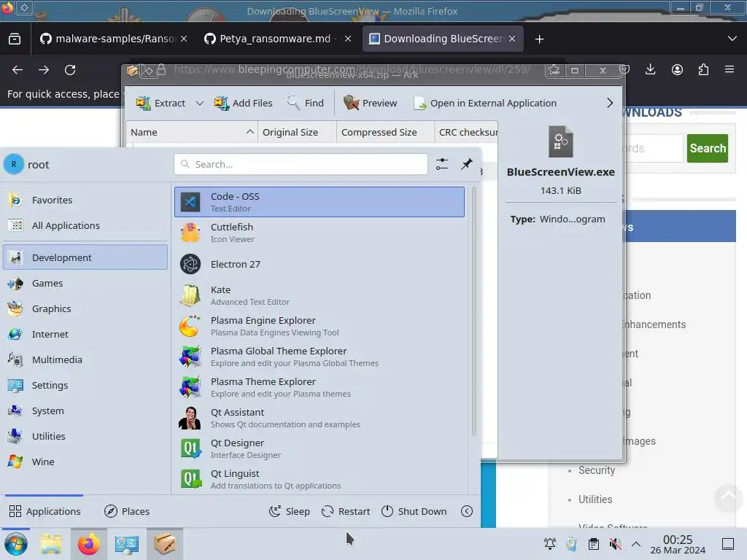Click BlueScreenView.exe file icon in Ark

561,142
